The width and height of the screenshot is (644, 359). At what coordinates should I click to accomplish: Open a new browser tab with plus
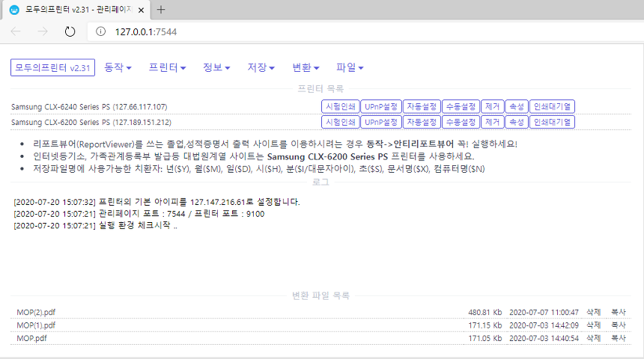click(161, 10)
